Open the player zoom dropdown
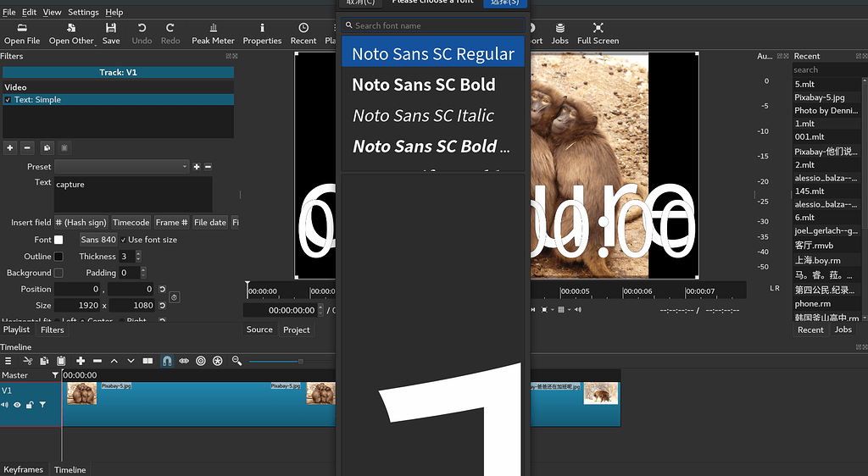The height and width of the screenshot is (476, 868). pos(547,310)
